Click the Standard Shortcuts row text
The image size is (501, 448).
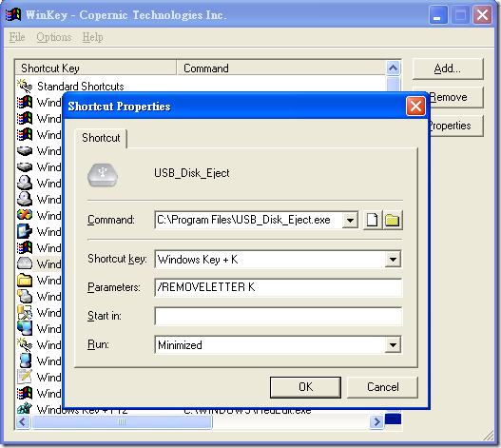[81, 87]
